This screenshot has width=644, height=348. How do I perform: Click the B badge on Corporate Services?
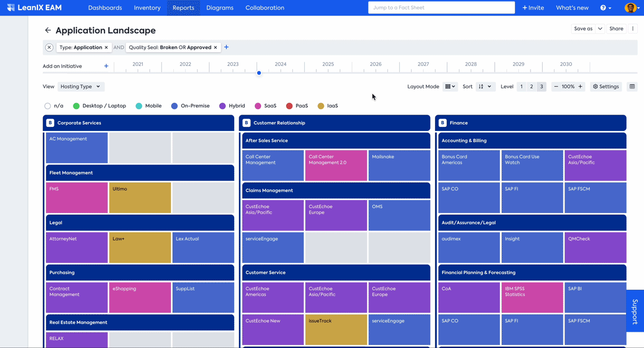click(50, 123)
